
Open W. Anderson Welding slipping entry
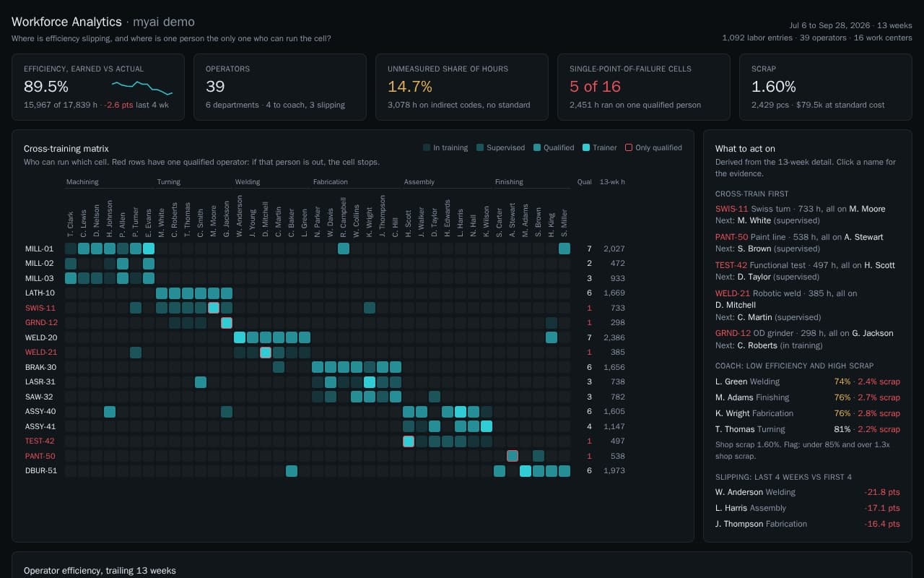[x=808, y=492]
